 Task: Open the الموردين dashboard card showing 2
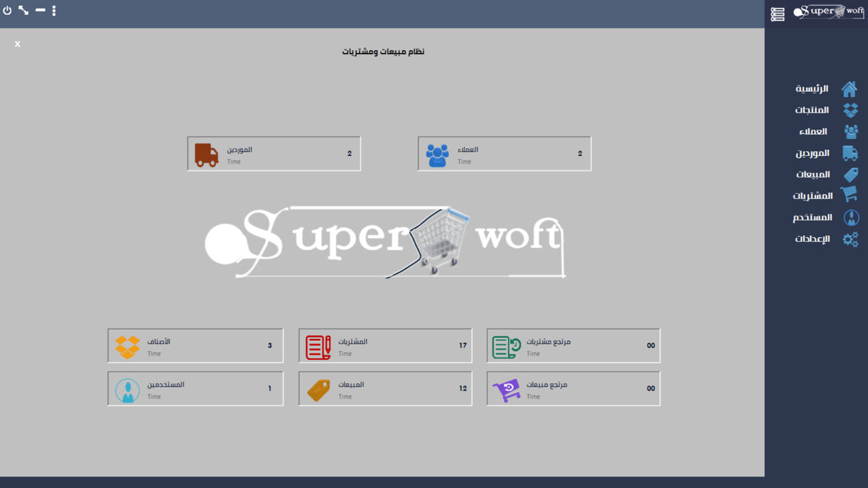point(273,153)
